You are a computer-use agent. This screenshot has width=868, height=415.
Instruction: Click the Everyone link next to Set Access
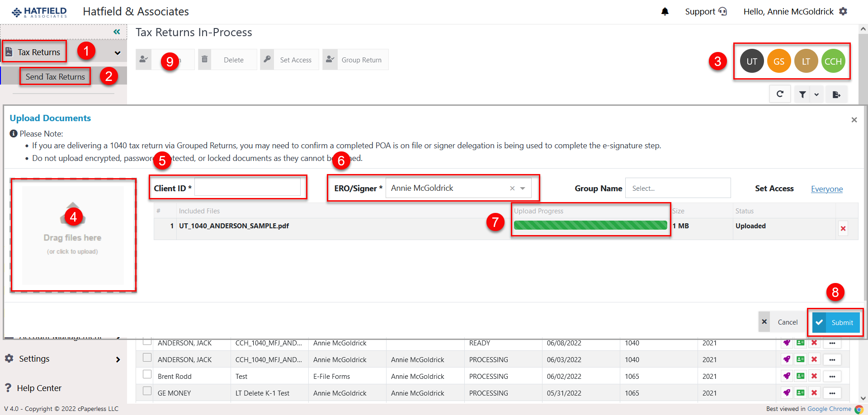pyautogui.click(x=826, y=189)
